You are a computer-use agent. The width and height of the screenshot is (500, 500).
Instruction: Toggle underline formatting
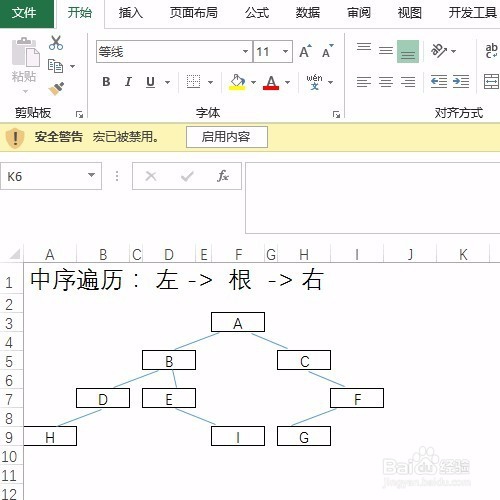point(150,82)
